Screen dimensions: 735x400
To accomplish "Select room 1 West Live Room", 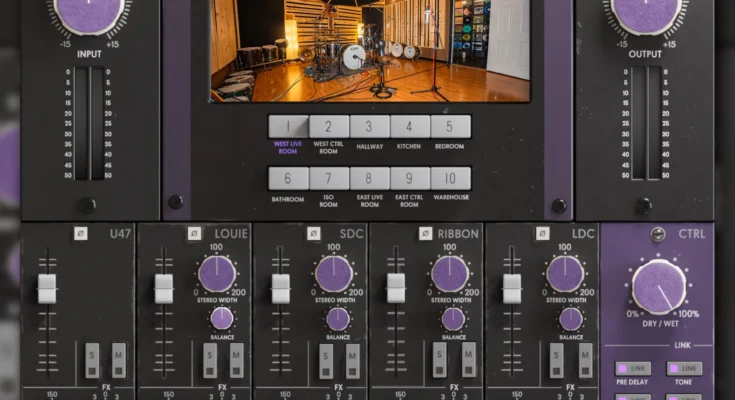I will coord(288,127).
